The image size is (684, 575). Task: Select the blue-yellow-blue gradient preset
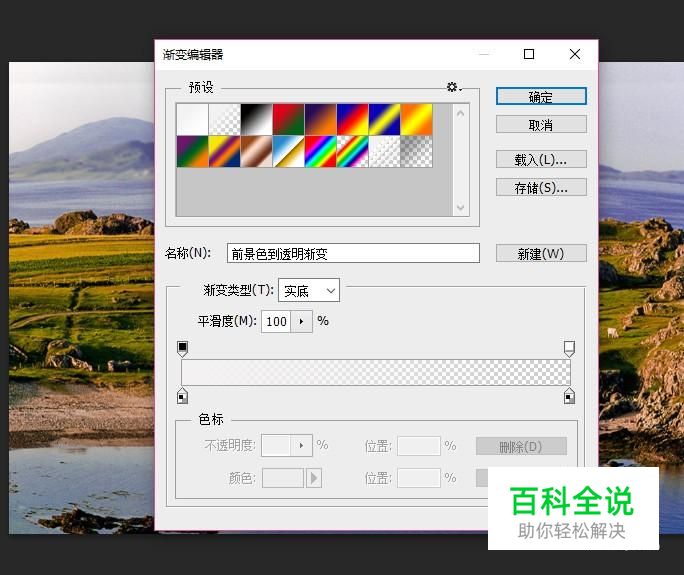385,119
